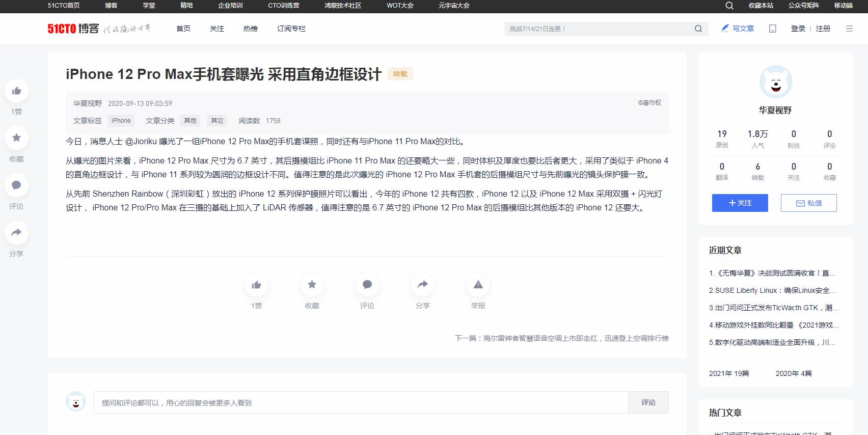Viewport: 868px width, 435px height.
Task: Click 收藏本站 in top bar
Action: [761, 6]
